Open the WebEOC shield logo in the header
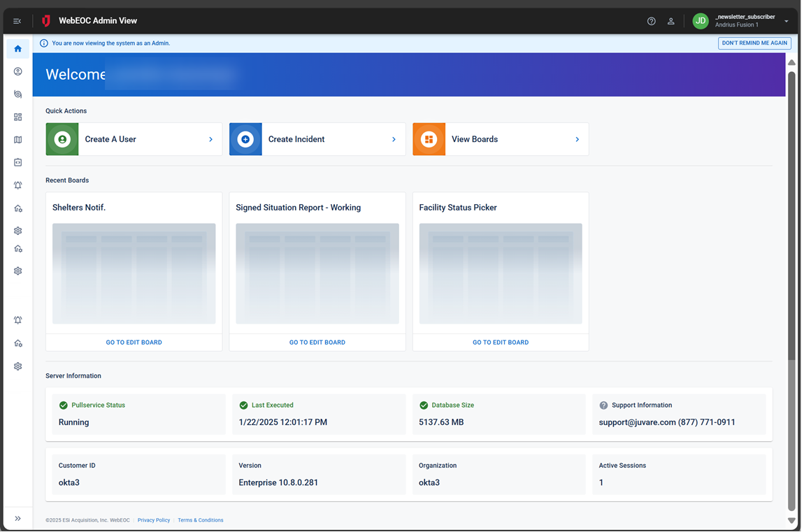 click(x=45, y=21)
